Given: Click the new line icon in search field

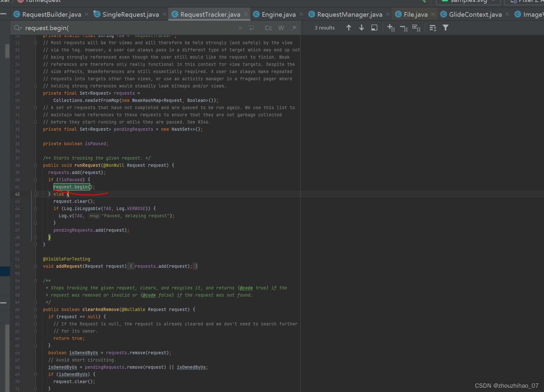Looking at the screenshot, I should point(252,28).
